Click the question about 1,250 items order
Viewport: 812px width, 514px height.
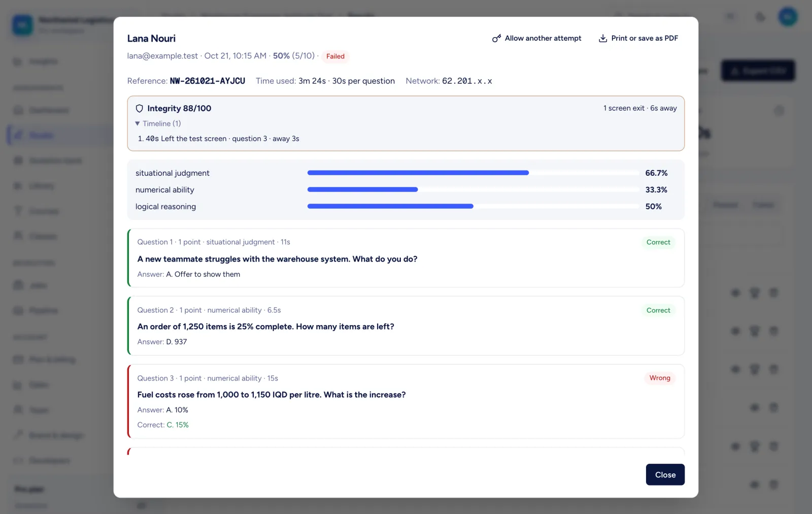pos(265,327)
